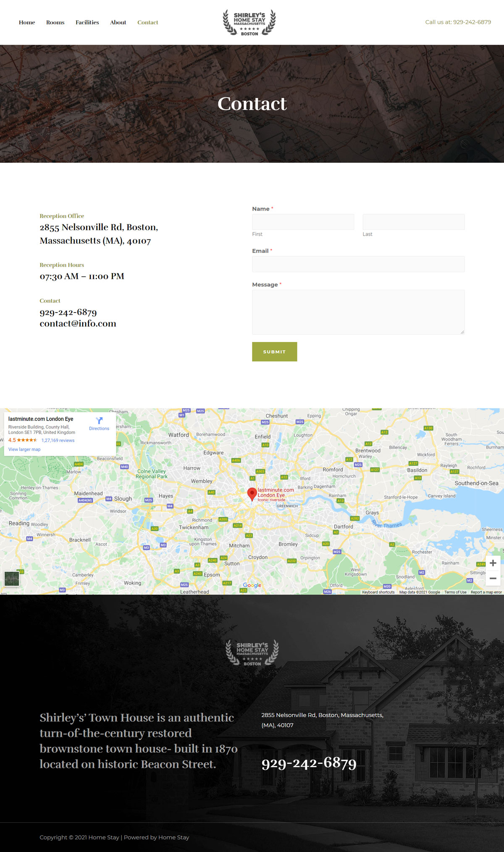Focus the First name field

[x=303, y=222]
